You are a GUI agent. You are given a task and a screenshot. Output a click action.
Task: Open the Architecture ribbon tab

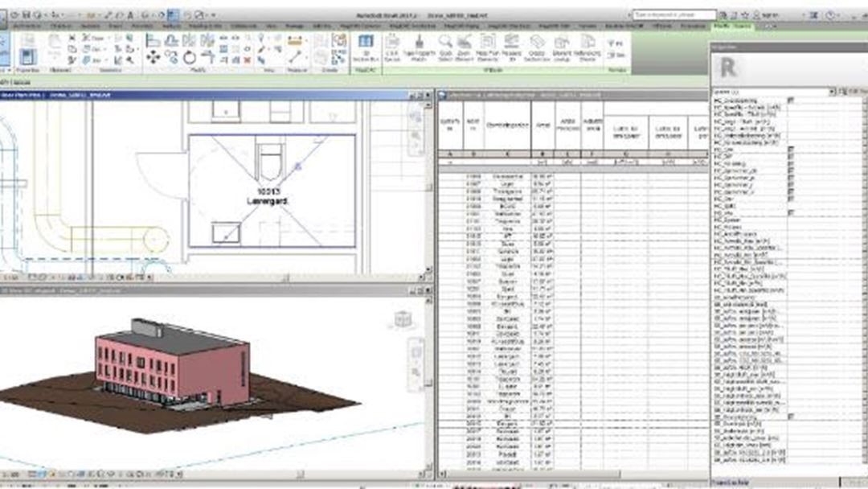click(x=27, y=27)
